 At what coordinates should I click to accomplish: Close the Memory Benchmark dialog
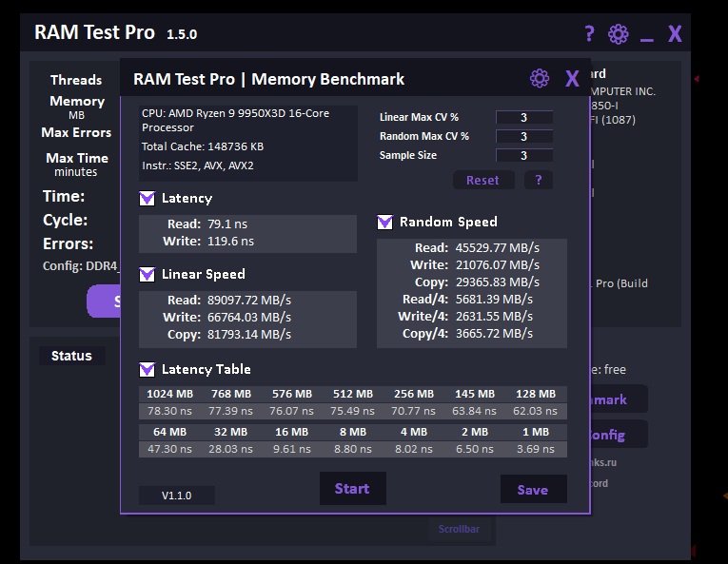(x=572, y=79)
